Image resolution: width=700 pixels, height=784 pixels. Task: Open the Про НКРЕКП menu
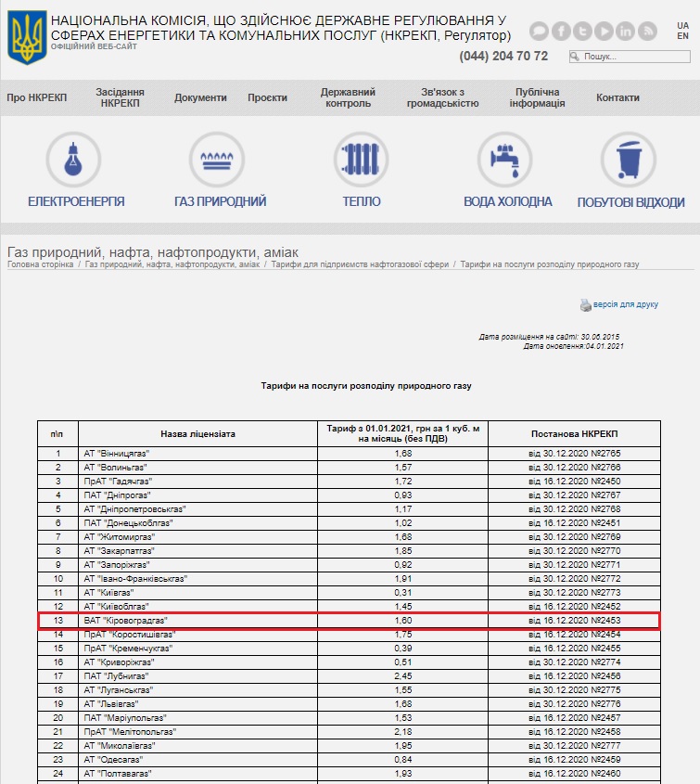point(36,97)
